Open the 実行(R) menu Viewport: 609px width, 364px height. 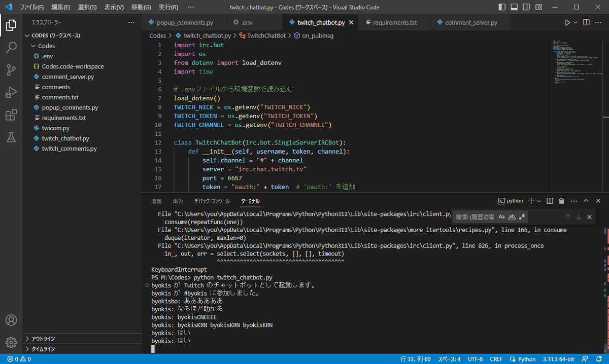pos(168,7)
